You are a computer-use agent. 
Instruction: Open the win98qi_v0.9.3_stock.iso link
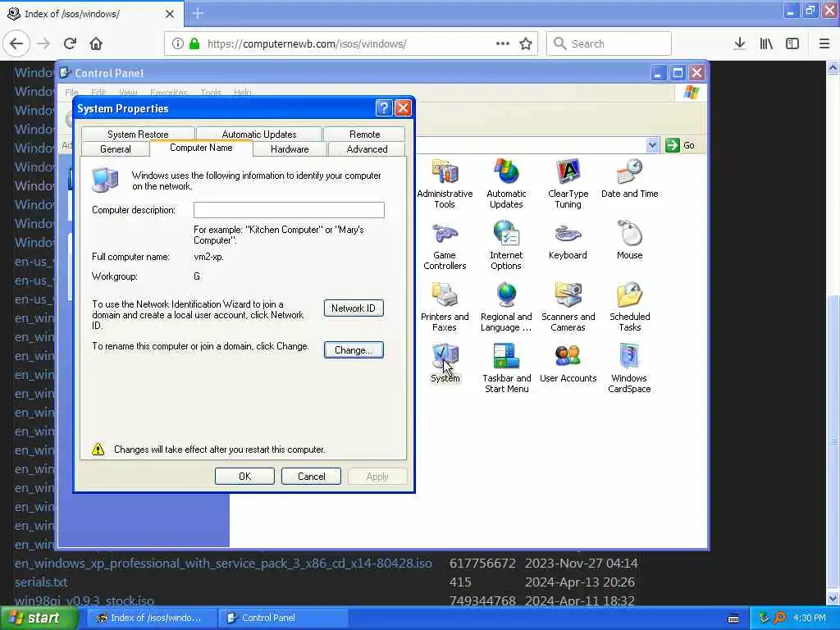click(x=84, y=600)
